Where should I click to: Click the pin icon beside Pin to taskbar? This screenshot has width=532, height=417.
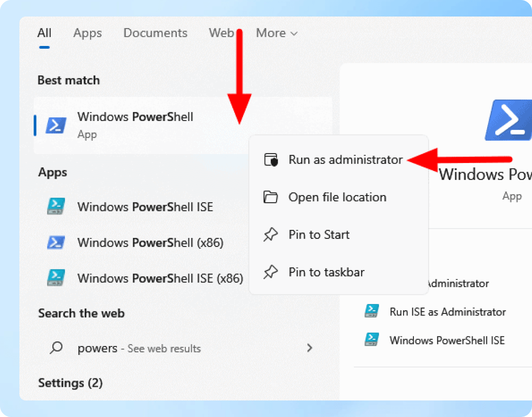270,272
